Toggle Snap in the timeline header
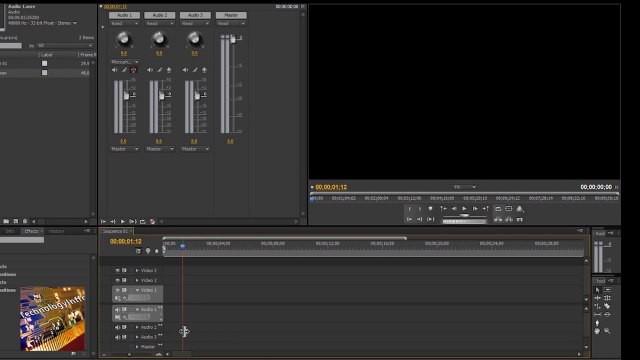The width and height of the screenshot is (640, 360). pos(138,251)
